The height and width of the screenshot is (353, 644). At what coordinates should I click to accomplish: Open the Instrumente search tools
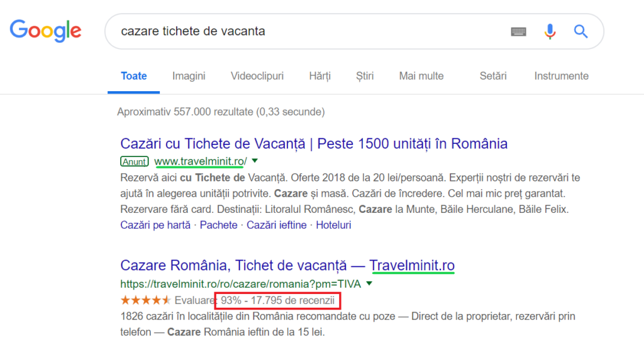(561, 76)
